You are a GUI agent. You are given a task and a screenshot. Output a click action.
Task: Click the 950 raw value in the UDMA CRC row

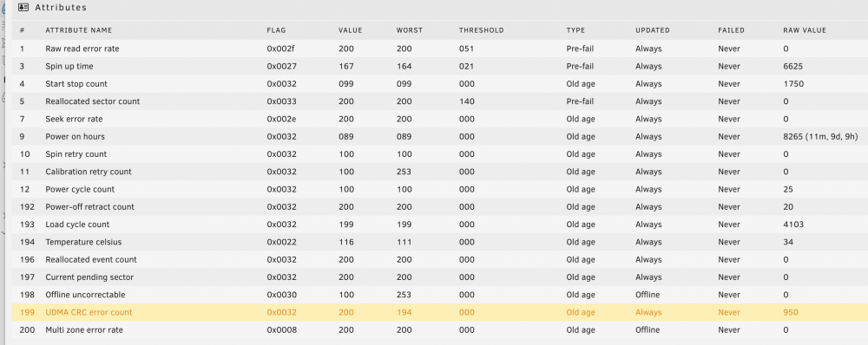click(786, 312)
